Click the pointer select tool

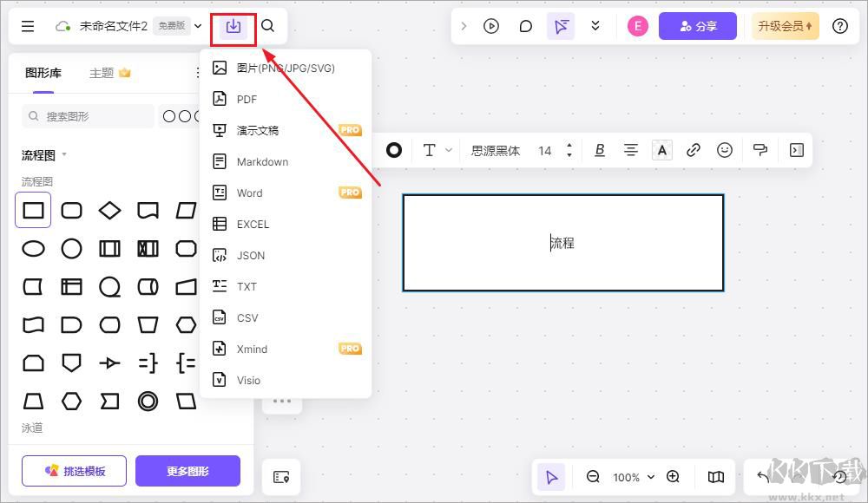pos(551,477)
